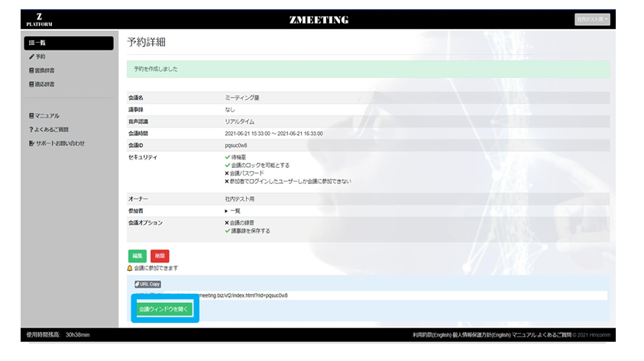The image size is (644, 361).
Task: Click the Z Platform logo
Action: tap(39, 19)
